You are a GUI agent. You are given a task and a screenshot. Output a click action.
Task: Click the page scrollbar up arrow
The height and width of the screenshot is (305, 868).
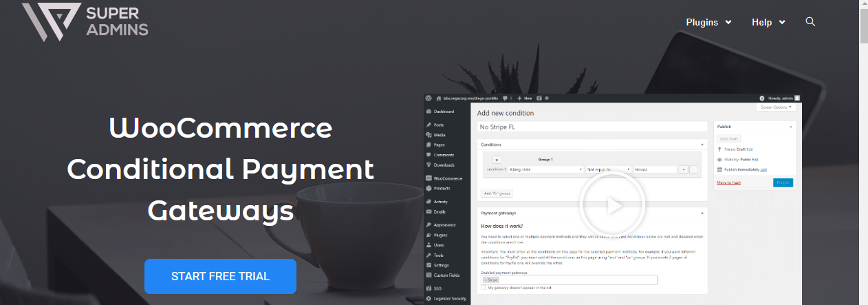pyautogui.click(x=864, y=5)
